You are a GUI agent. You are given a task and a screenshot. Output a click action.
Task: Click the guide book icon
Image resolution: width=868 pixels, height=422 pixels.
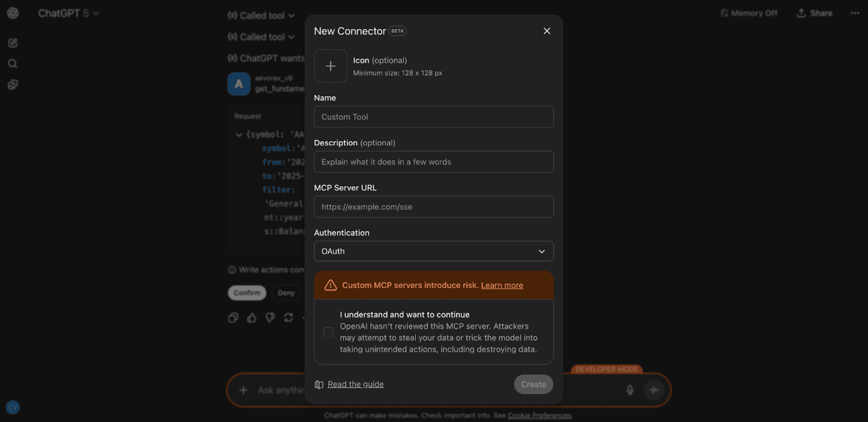(319, 385)
